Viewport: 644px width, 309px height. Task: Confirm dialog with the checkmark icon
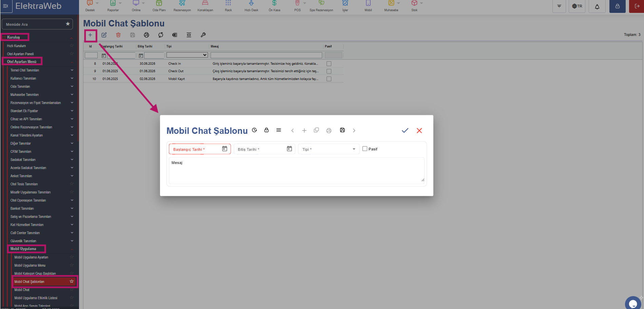tap(405, 130)
